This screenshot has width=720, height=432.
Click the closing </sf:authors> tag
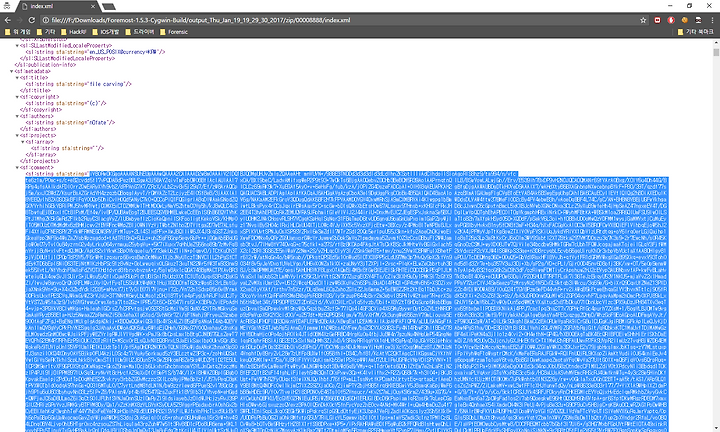click(x=38, y=129)
